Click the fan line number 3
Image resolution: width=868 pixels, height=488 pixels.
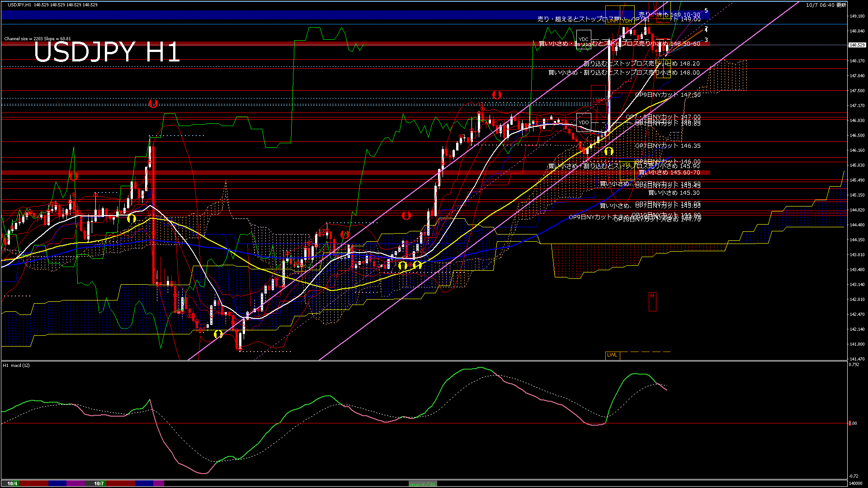tap(706, 40)
